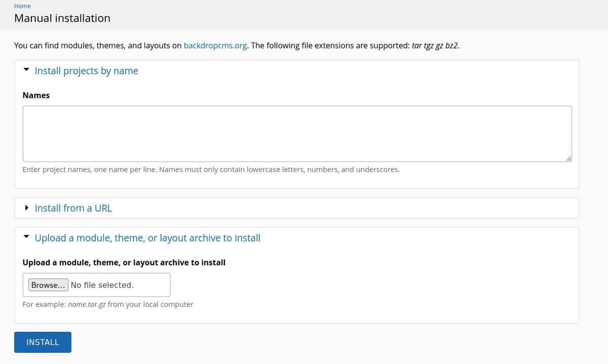Open the backdropcms.org link
The image size is (608, 364).
click(215, 46)
